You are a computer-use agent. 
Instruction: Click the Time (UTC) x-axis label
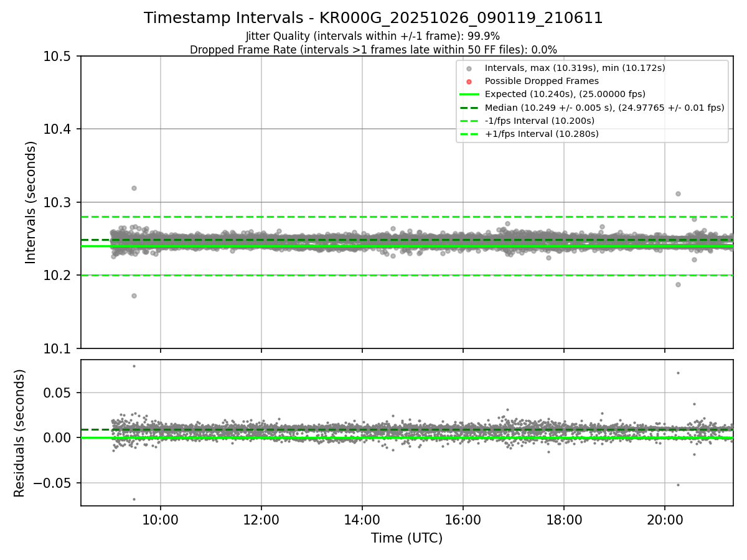[x=406, y=538]
